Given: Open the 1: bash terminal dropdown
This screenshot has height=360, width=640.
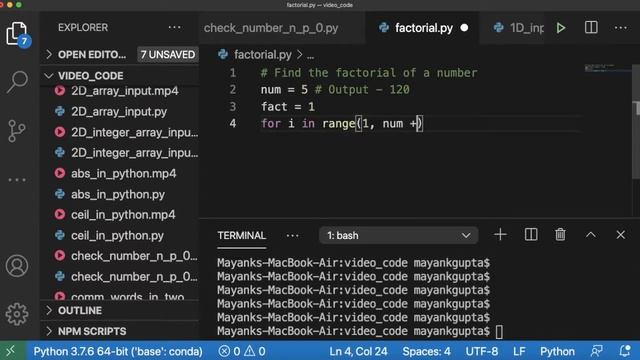Looking at the screenshot, I should click(x=398, y=236).
